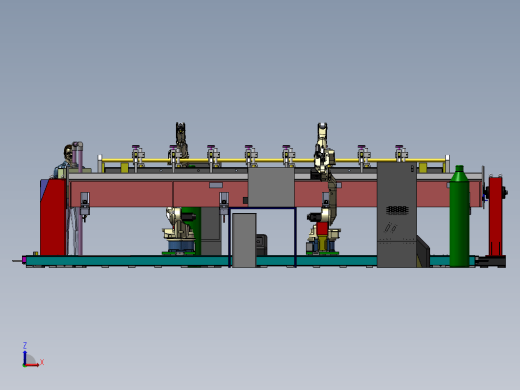520x390 pixels.
Task: Select the green gas cylinder
Action: [459, 217]
